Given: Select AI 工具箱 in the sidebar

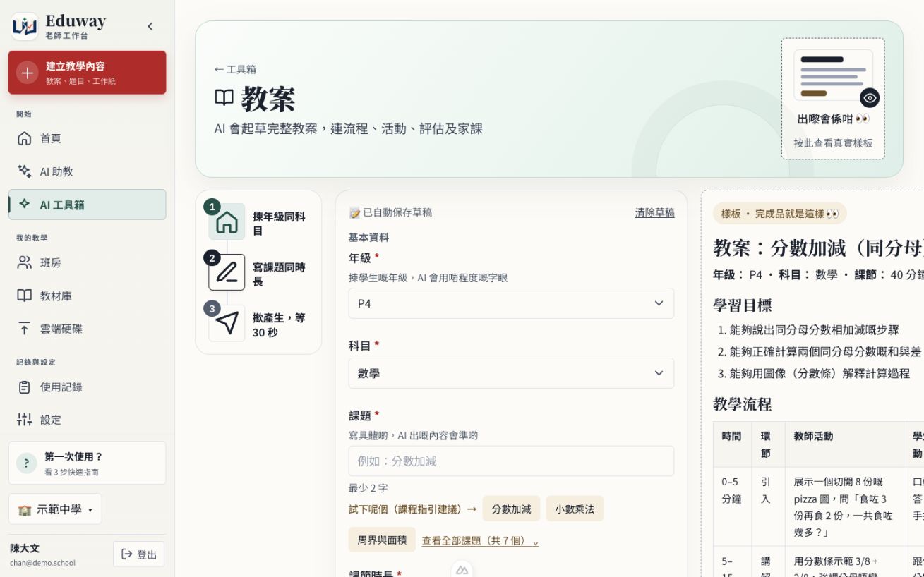Looking at the screenshot, I should tap(88, 205).
